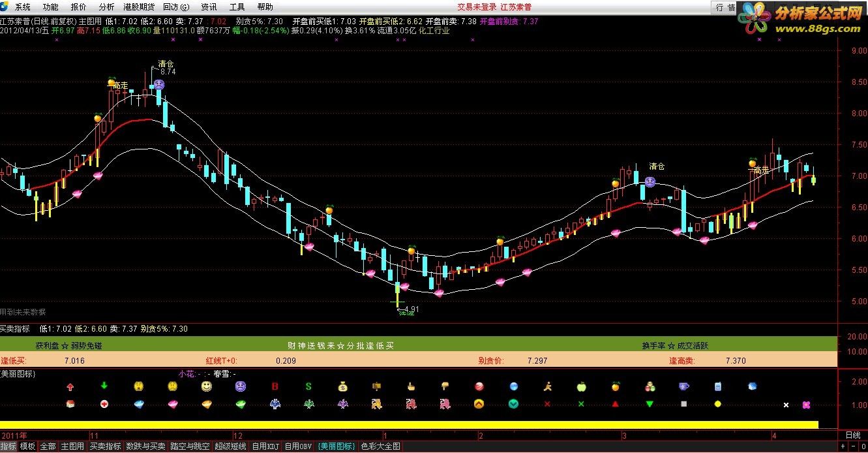868x453 pixels.
Task: Click the green triangle down icon
Action: 650,404
